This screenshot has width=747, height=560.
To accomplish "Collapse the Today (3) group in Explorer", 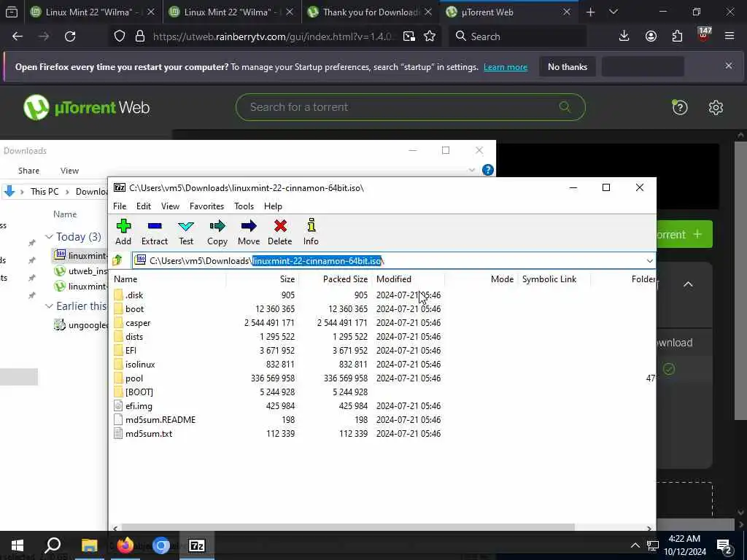I will point(49,237).
